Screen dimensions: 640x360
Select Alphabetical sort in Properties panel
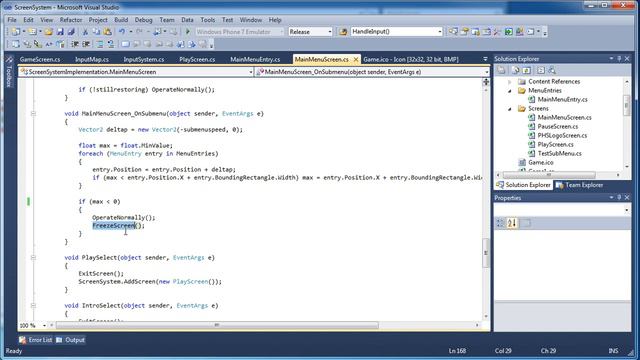tap(512, 223)
